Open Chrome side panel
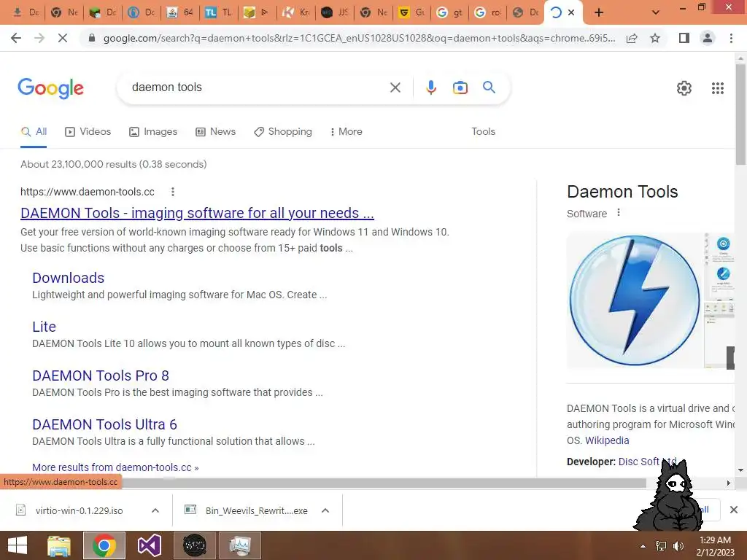This screenshot has height=560, width=747. pyautogui.click(x=684, y=38)
